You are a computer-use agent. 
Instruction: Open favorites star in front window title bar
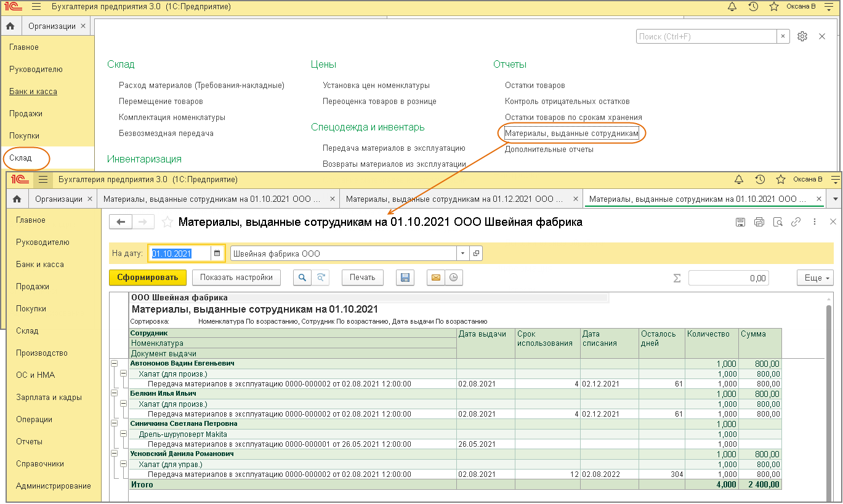pos(780,180)
